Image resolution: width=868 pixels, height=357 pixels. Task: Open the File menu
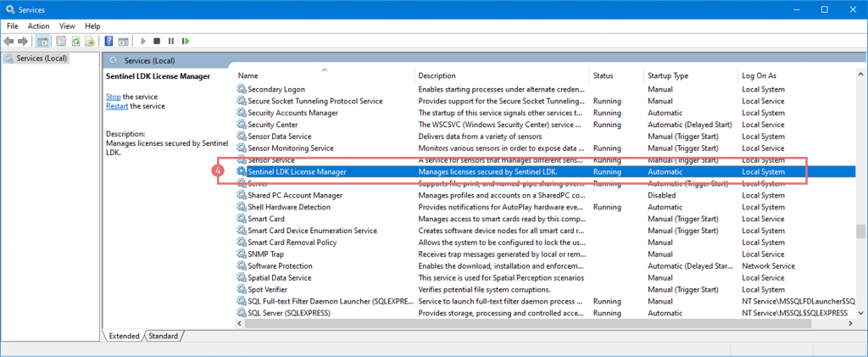13,25
